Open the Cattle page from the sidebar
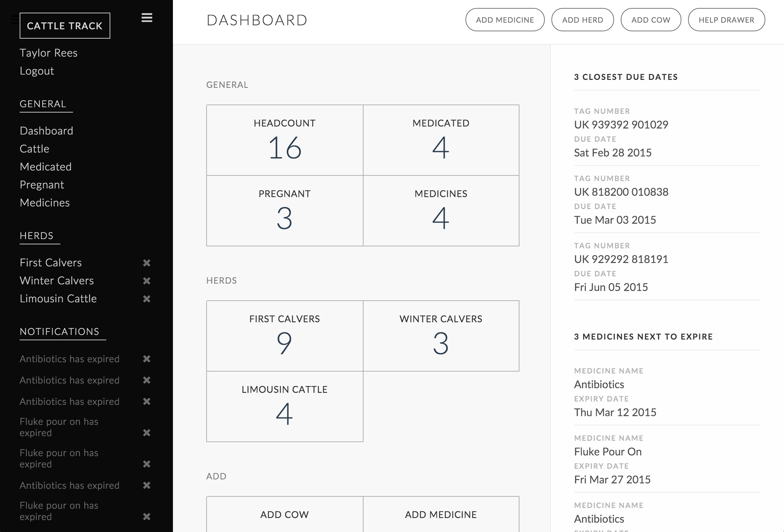 (x=34, y=149)
